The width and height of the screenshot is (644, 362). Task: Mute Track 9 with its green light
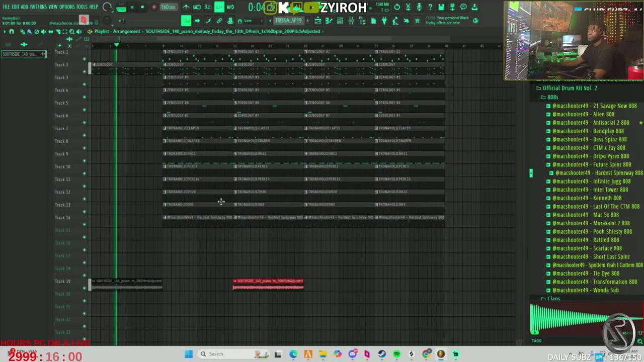[x=85, y=160]
